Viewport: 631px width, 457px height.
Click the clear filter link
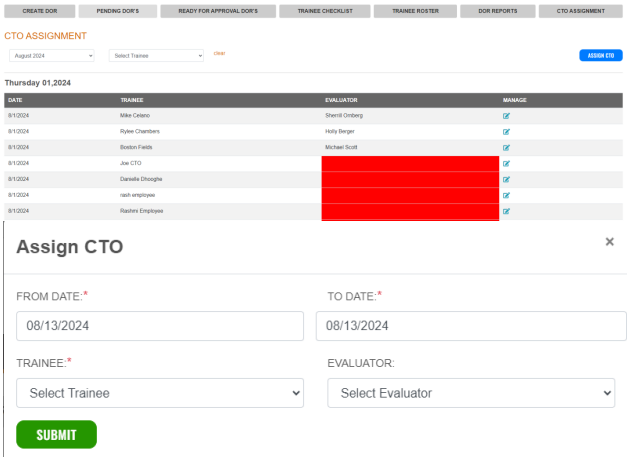(219, 53)
